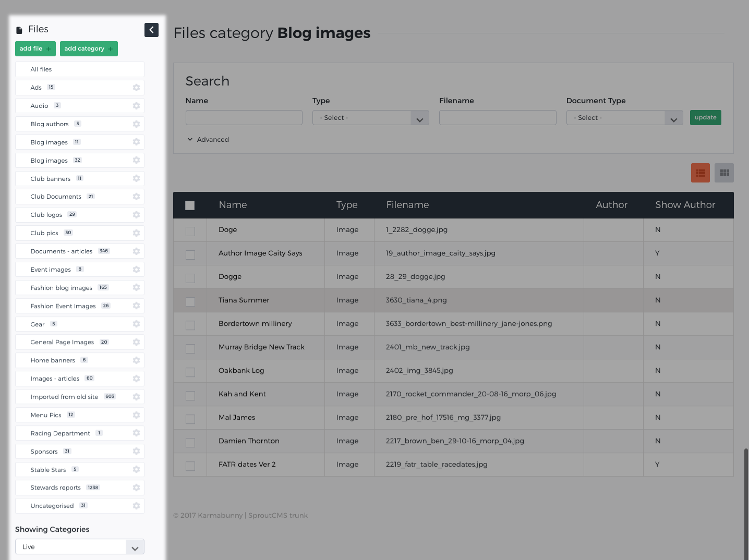Open the Document Type select dropdown
This screenshot has width=749, height=560.
[x=625, y=118]
